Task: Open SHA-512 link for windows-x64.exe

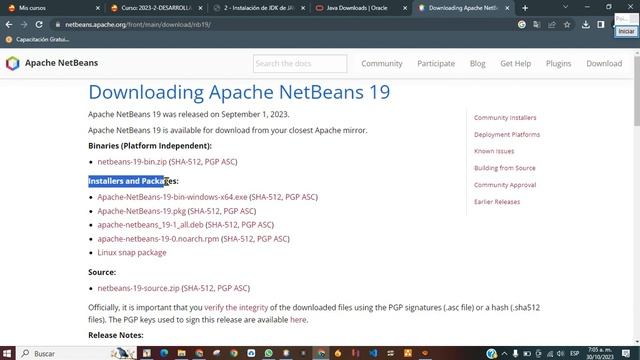Action: [266, 197]
